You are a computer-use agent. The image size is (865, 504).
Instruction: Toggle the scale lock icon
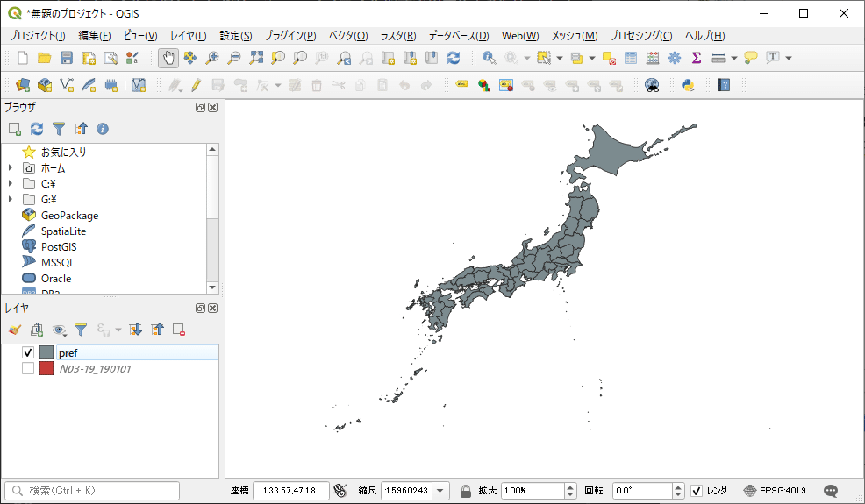coord(466,491)
